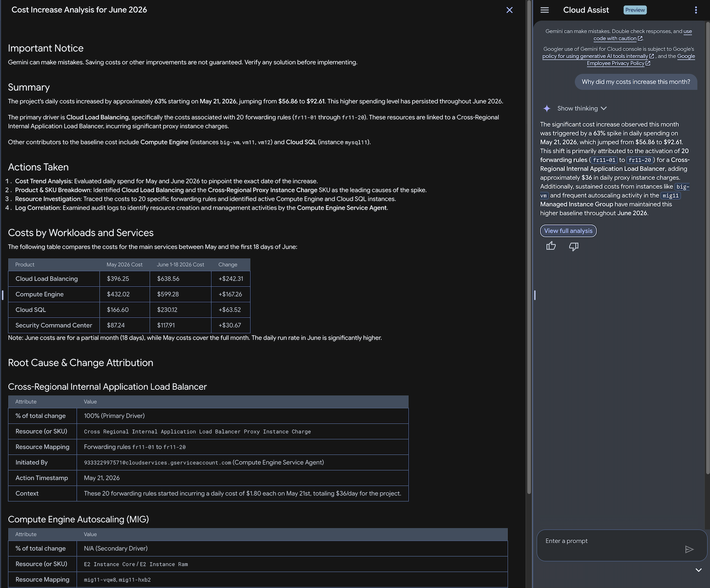Click the +$30.67 change value
This screenshot has height=588, width=710.
click(x=229, y=325)
